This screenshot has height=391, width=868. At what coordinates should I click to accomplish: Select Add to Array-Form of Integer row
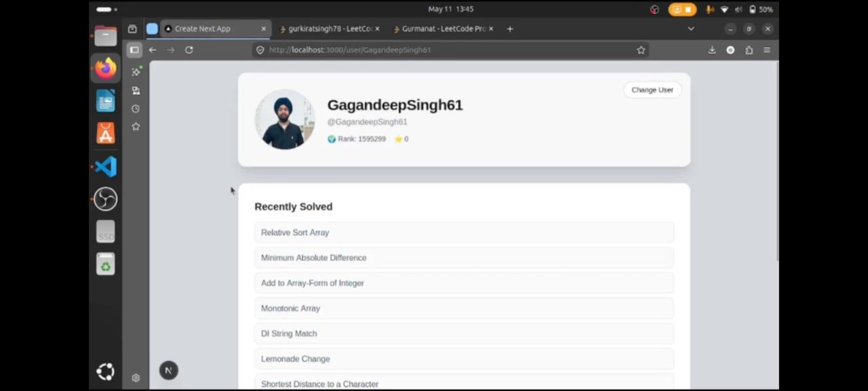tap(464, 283)
